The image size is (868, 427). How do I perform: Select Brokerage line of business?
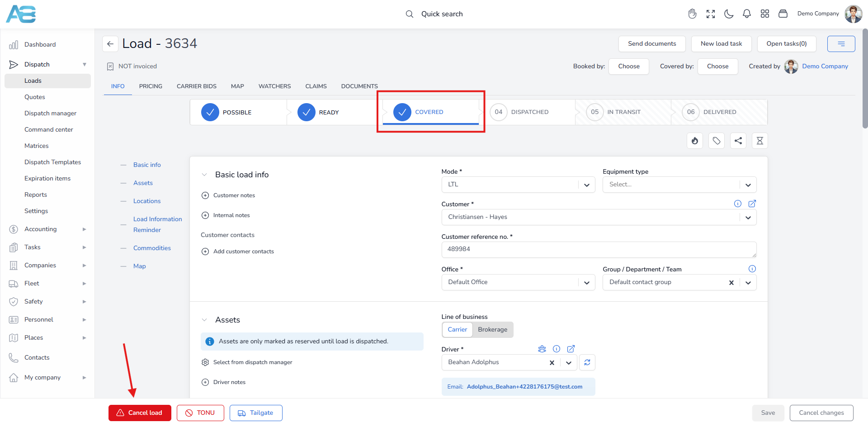492,330
